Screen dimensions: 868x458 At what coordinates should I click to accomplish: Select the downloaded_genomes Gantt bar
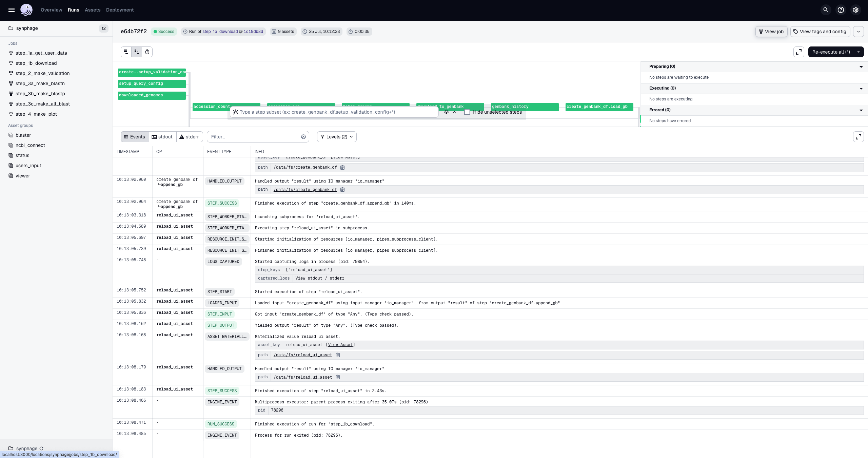coord(152,95)
